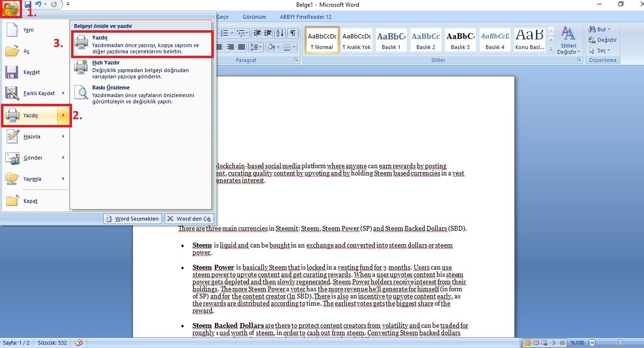Open numbering list dropdown arrow
Viewport: 644px width, 348px height.
coord(231,33)
